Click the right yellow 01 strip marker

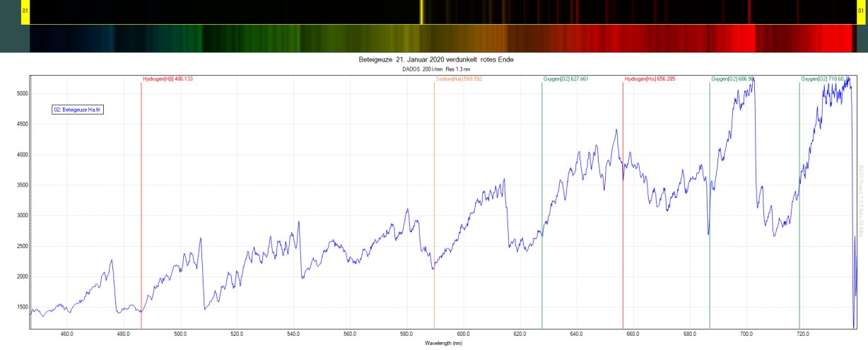click(860, 12)
